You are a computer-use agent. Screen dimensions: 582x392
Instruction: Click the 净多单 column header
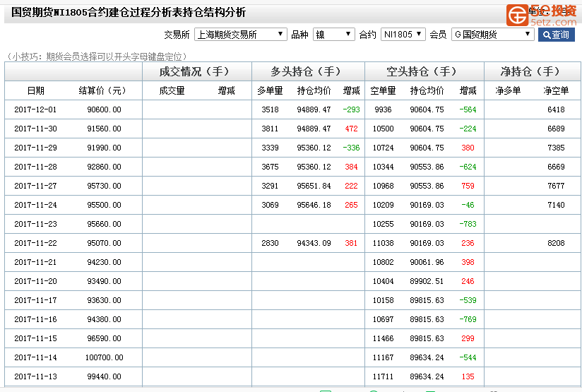pyautogui.click(x=508, y=90)
